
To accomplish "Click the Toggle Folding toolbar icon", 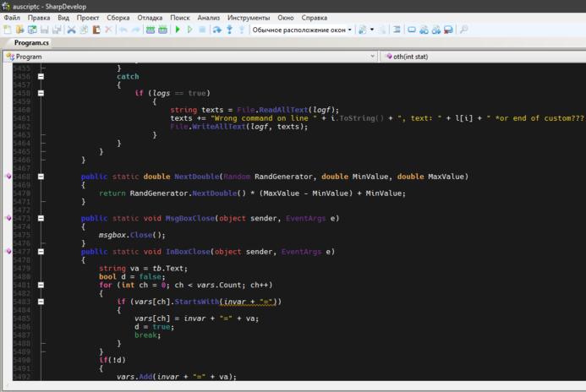I will coord(397,30).
